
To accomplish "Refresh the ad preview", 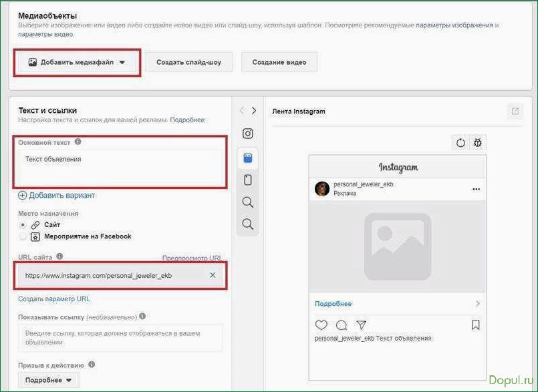I will tap(460, 143).
